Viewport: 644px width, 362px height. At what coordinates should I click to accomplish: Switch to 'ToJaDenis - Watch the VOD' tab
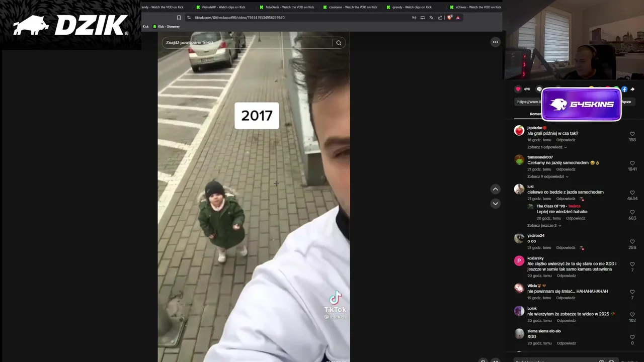[x=287, y=7]
